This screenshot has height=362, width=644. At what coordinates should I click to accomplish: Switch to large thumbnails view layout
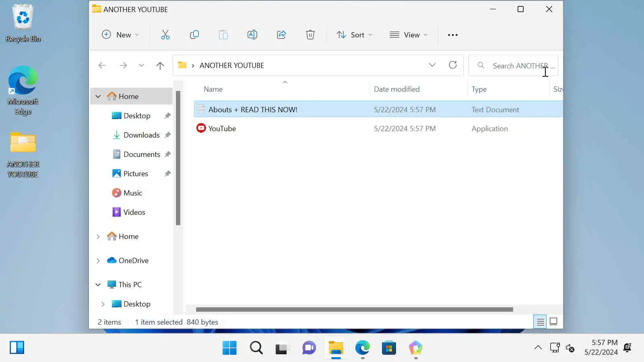click(x=553, y=322)
